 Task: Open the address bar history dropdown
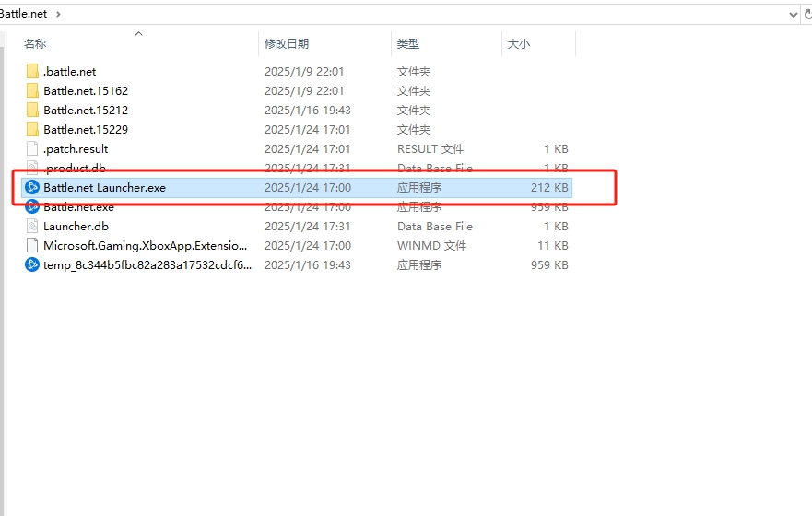click(793, 15)
